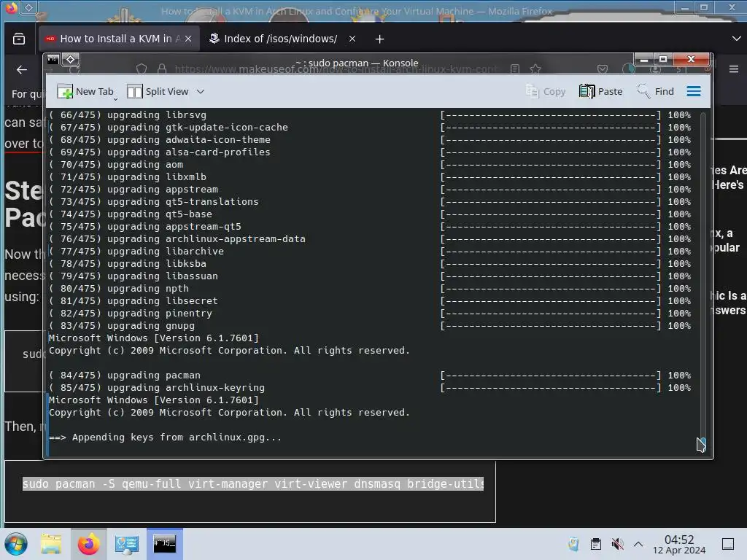
Task: Click the Konsole window menu terminal icon
Action: (53, 60)
